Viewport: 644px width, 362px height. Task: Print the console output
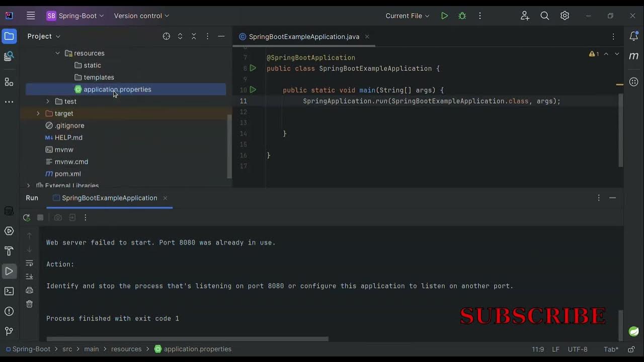pyautogui.click(x=29, y=290)
